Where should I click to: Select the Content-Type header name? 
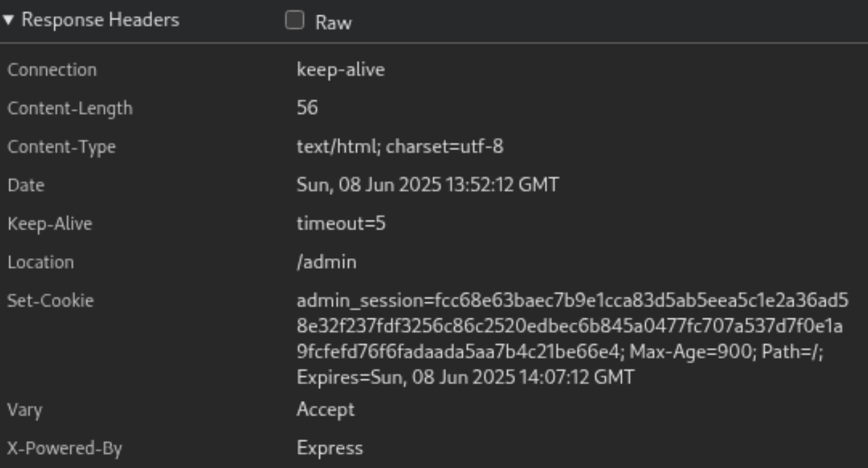(x=61, y=147)
